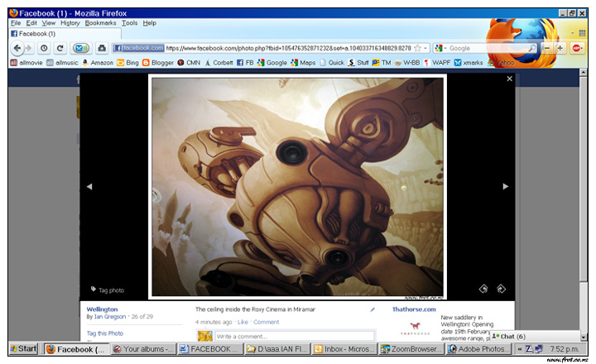Open the Thathorse.com ad link
Image resolution: width=596 pixels, height=364 pixels.
click(x=414, y=309)
